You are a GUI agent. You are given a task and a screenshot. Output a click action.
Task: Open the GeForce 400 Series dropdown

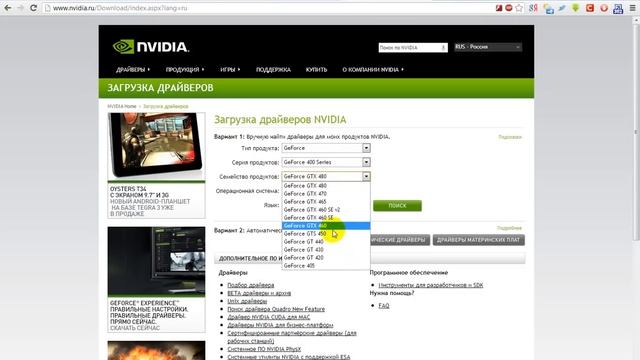(326, 162)
